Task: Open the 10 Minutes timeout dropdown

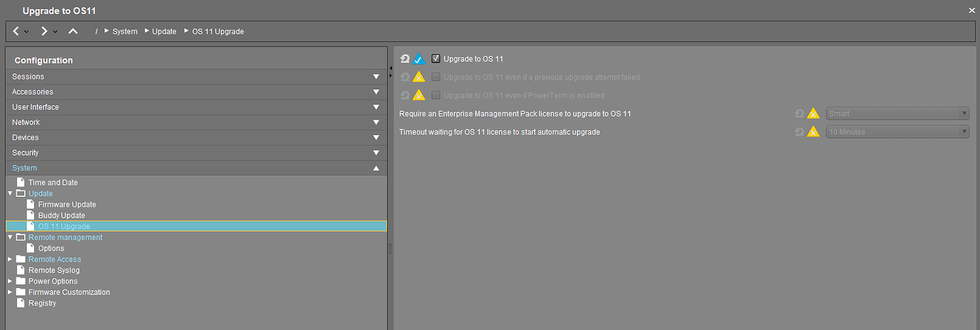Action: tap(898, 132)
